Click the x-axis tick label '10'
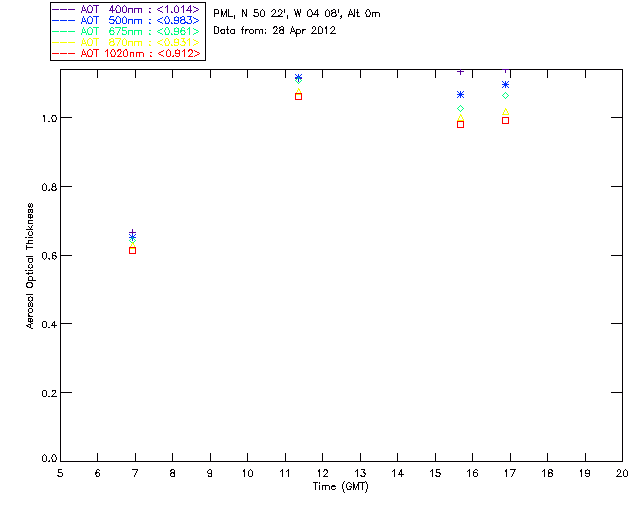640x512 pixels. 247,473
